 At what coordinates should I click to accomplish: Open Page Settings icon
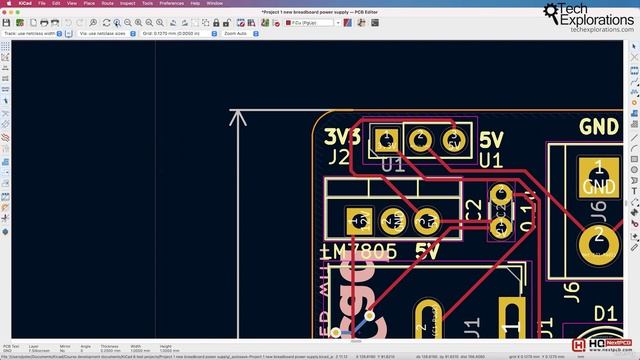click(33, 23)
